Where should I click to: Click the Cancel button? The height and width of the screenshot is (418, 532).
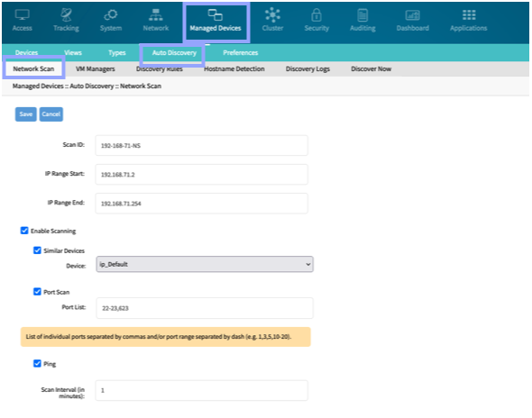[x=51, y=114]
